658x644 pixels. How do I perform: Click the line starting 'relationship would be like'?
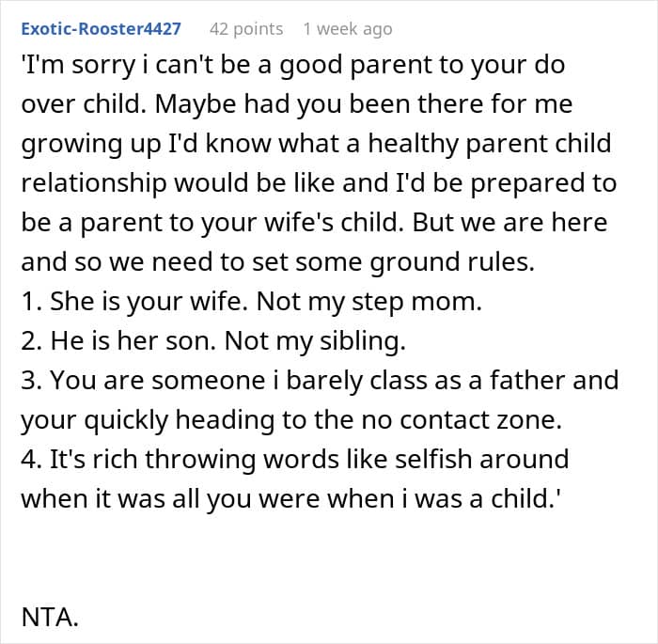(x=318, y=183)
